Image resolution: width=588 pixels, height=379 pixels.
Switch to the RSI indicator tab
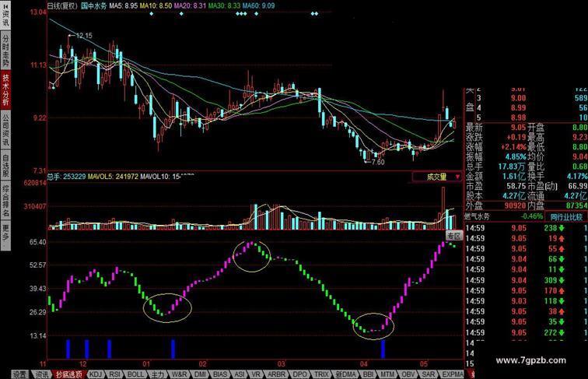pos(114,374)
